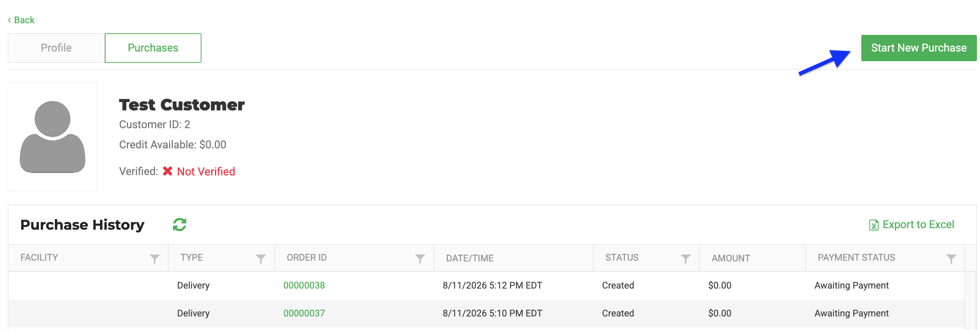Click the Excel file icon
Screen dimensions: 980x330
tap(874, 225)
